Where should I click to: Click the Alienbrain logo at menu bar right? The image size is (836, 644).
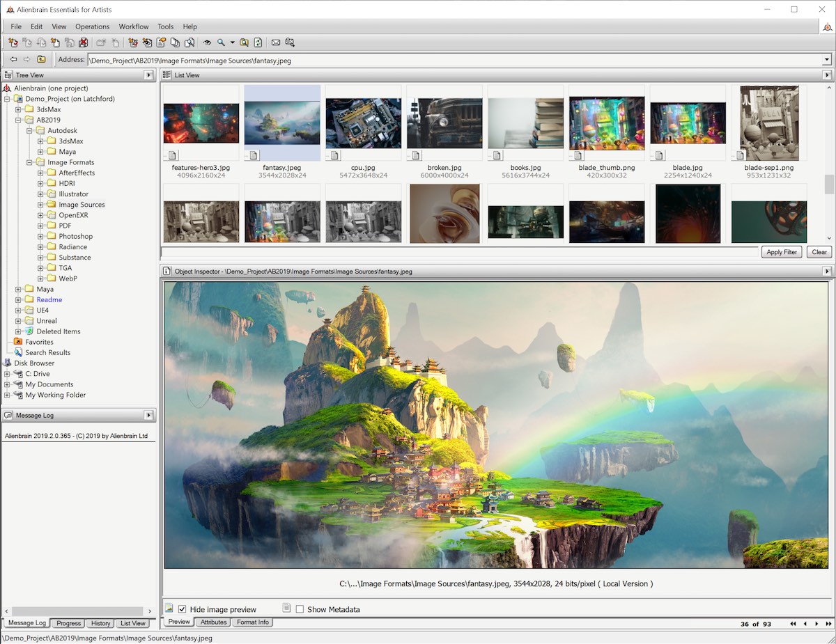click(x=827, y=26)
